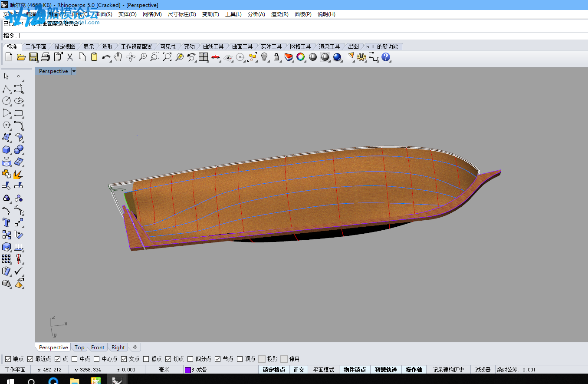Click the Explode icon in sidebar
This screenshot has height=384, width=588.
[x=19, y=174]
